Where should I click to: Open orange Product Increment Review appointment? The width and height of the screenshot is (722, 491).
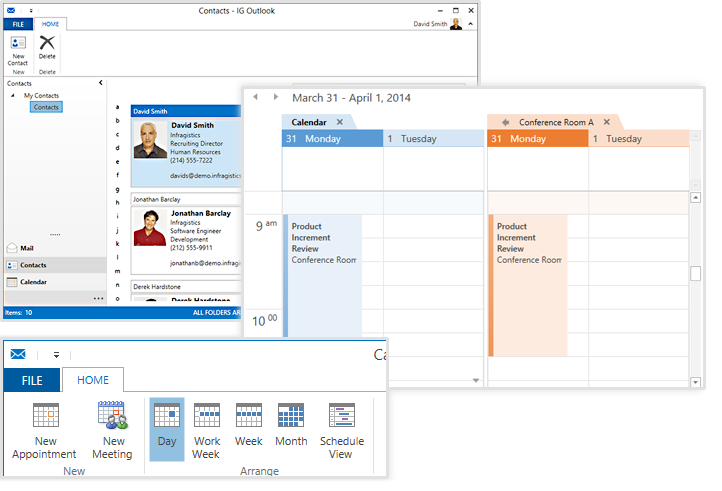pyautogui.click(x=528, y=286)
